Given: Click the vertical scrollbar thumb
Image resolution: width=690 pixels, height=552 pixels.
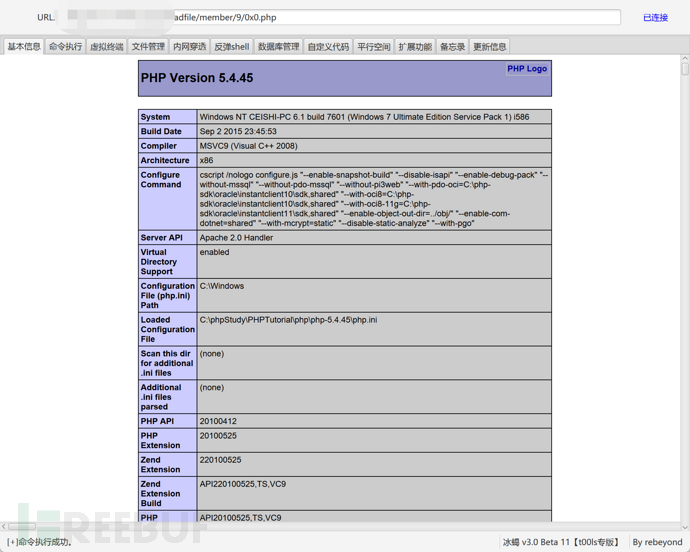Looking at the screenshot, I should [685, 72].
